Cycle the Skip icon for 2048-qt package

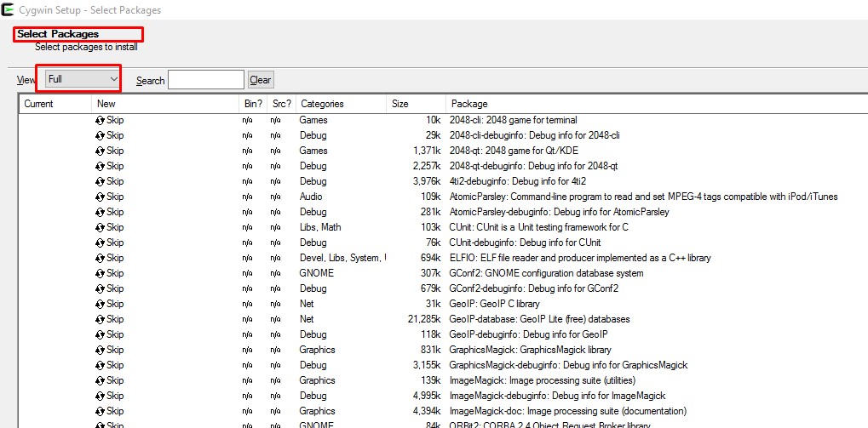(x=100, y=151)
